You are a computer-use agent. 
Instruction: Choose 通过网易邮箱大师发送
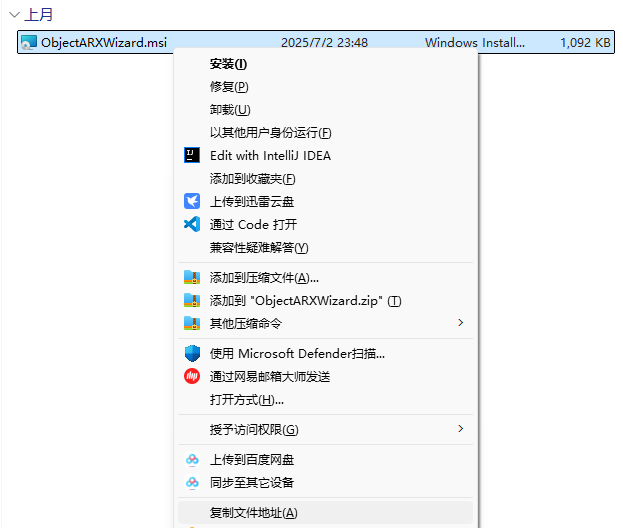[x=270, y=377]
